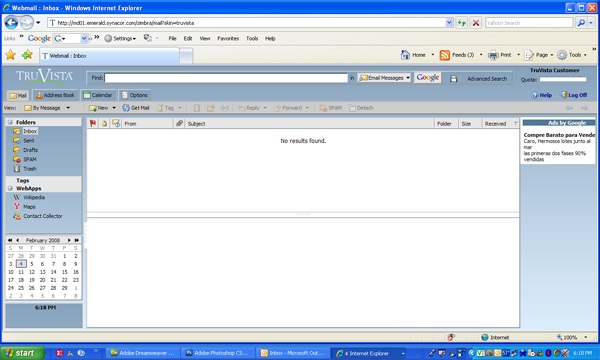The width and height of the screenshot is (600, 360).
Task: Jump to next year in mini calendar
Action: pyautogui.click(x=77, y=240)
